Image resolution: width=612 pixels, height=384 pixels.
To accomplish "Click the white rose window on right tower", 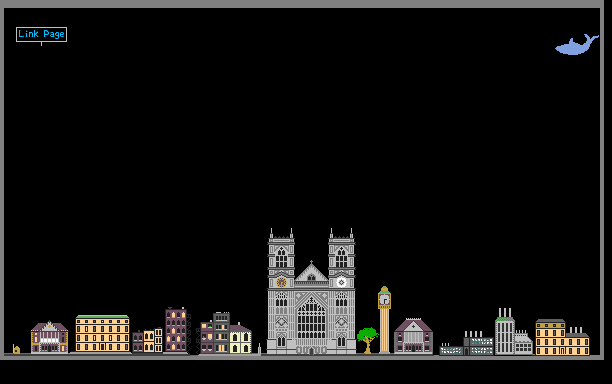I will pyautogui.click(x=341, y=282).
